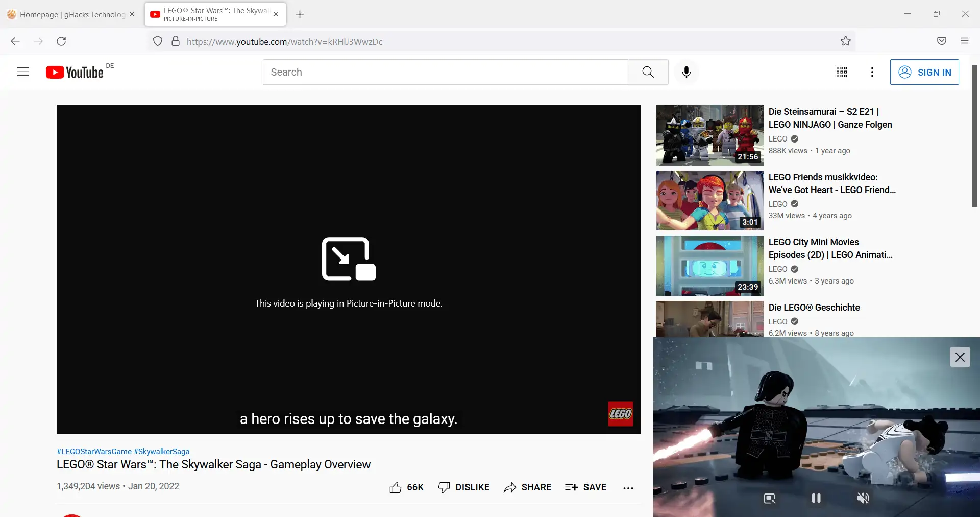Save page to Pocket
The image size is (980, 517).
pos(942,41)
